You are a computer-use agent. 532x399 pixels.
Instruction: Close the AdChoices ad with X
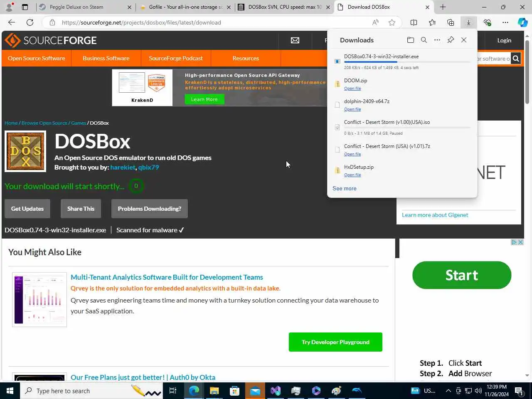pos(520,242)
